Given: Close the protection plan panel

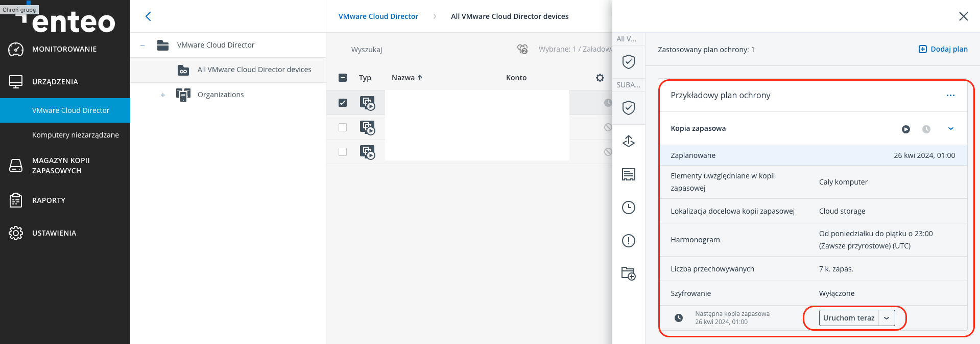Looking at the screenshot, I should [x=964, y=16].
